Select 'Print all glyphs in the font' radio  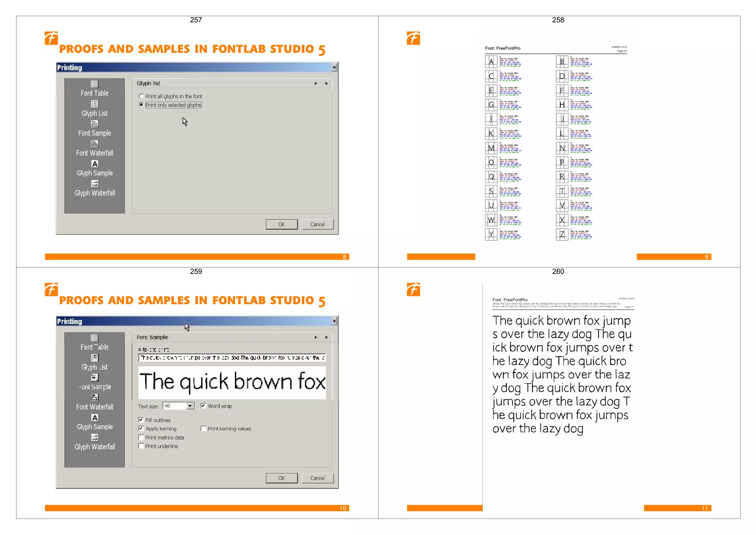click(x=141, y=96)
